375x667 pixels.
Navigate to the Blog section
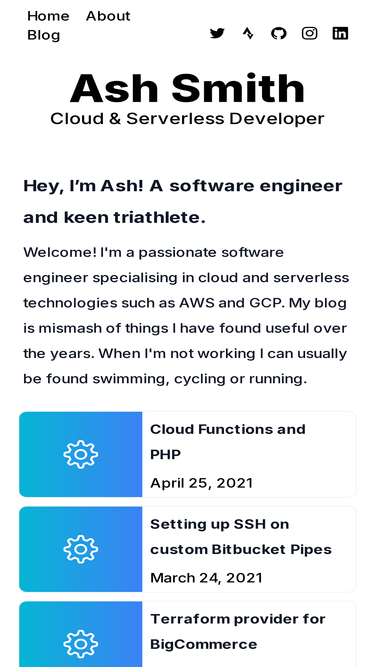43,35
